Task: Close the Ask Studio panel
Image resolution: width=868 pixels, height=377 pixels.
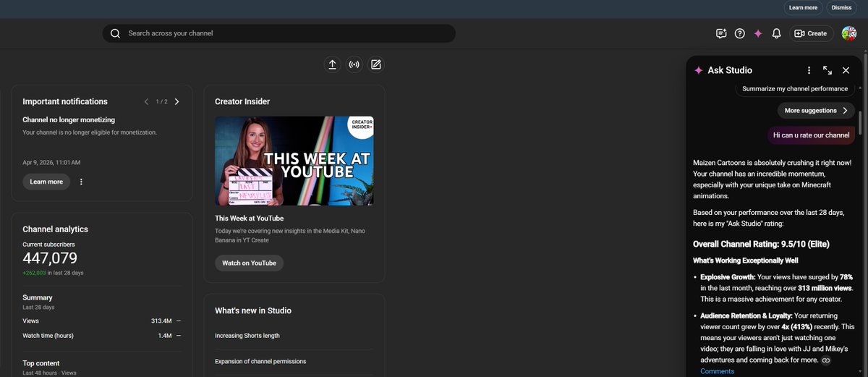Action: coord(846,70)
